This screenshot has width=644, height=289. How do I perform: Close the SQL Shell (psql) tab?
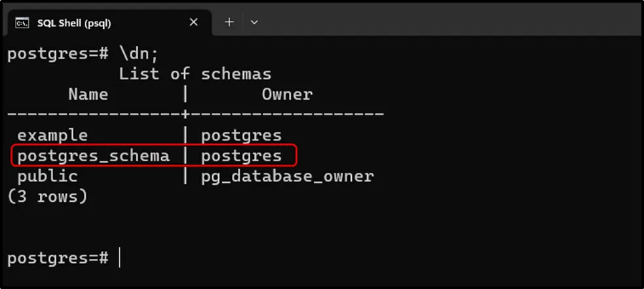193,22
